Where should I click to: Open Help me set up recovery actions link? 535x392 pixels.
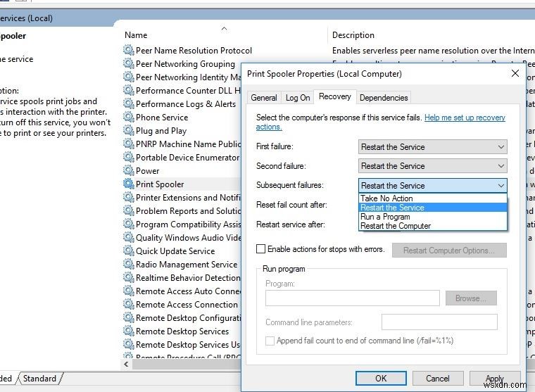pos(465,118)
